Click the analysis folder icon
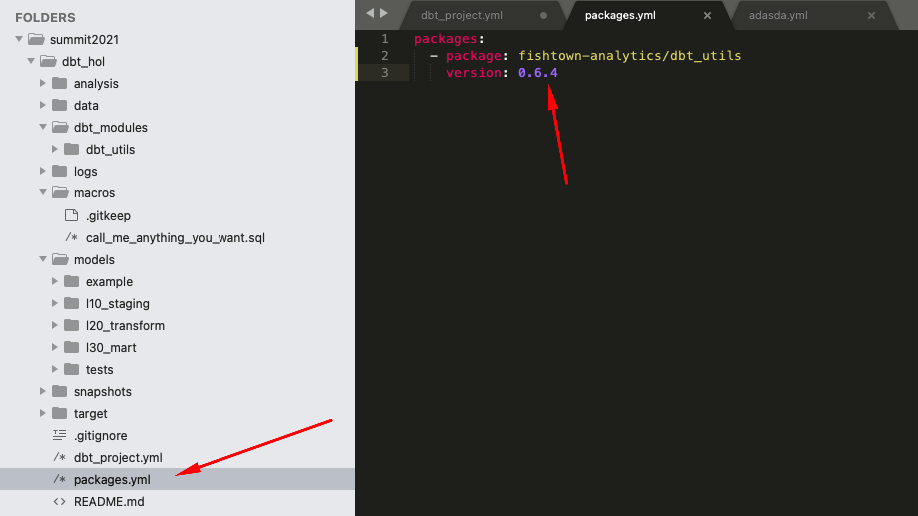The image size is (918, 516). point(60,83)
